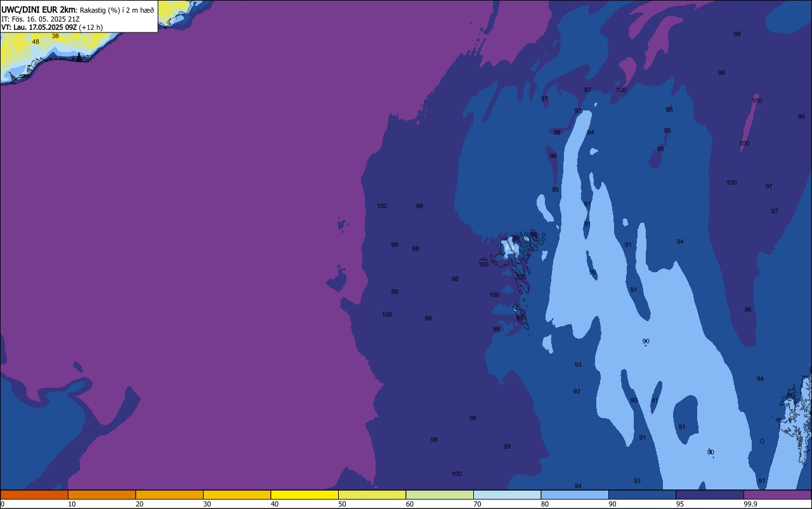812x509 pixels.
Task: Select the pale yellow 50–60 legend swatch
Action: 372,494
